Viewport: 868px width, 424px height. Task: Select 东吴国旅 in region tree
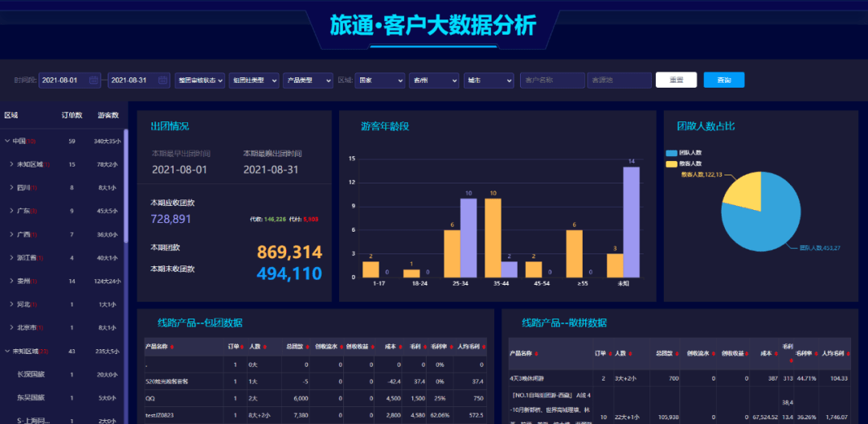31,397
